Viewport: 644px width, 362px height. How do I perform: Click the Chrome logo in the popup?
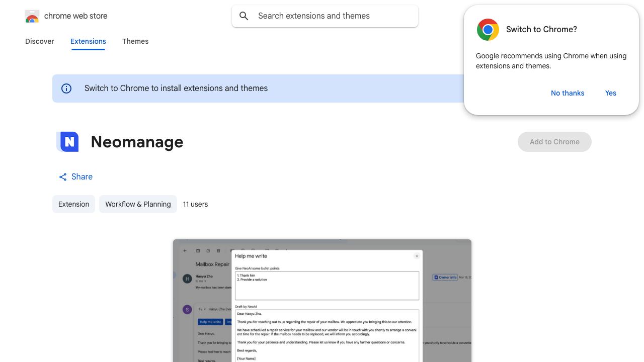pyautogui.click(x=488, y=30)
